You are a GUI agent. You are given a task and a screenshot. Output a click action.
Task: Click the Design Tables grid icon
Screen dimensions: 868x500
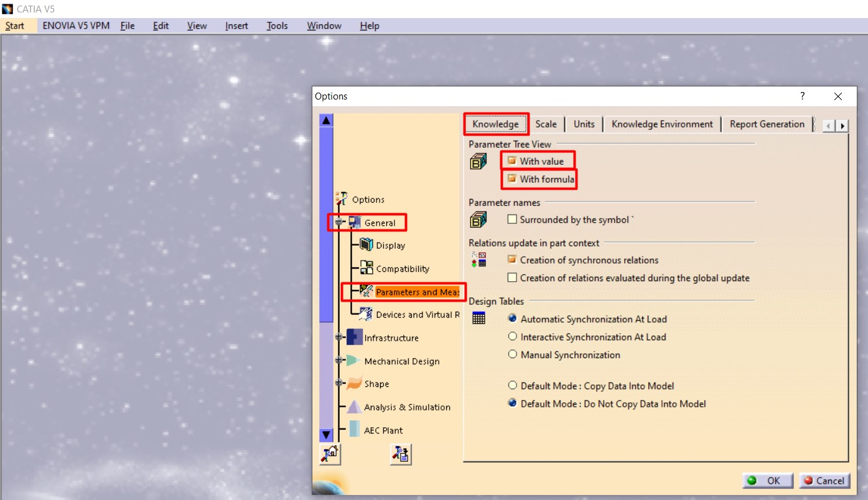click(x=478, y=318)
